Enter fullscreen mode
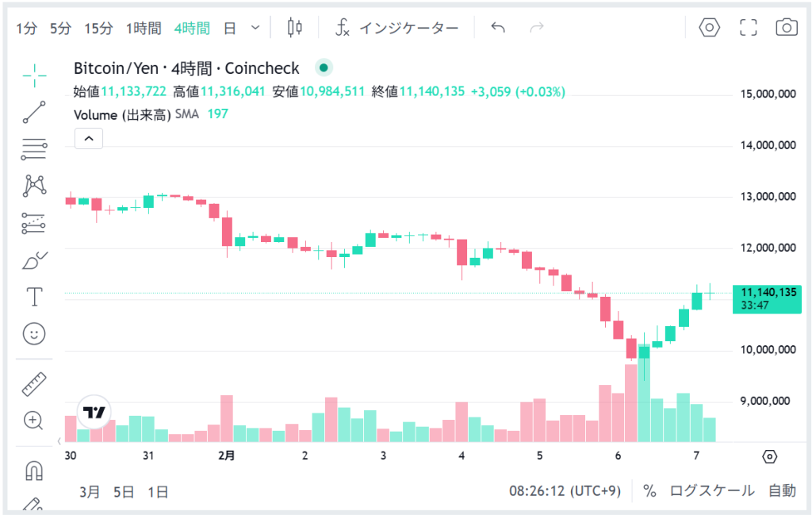The image size is (812, 519). 748,28
